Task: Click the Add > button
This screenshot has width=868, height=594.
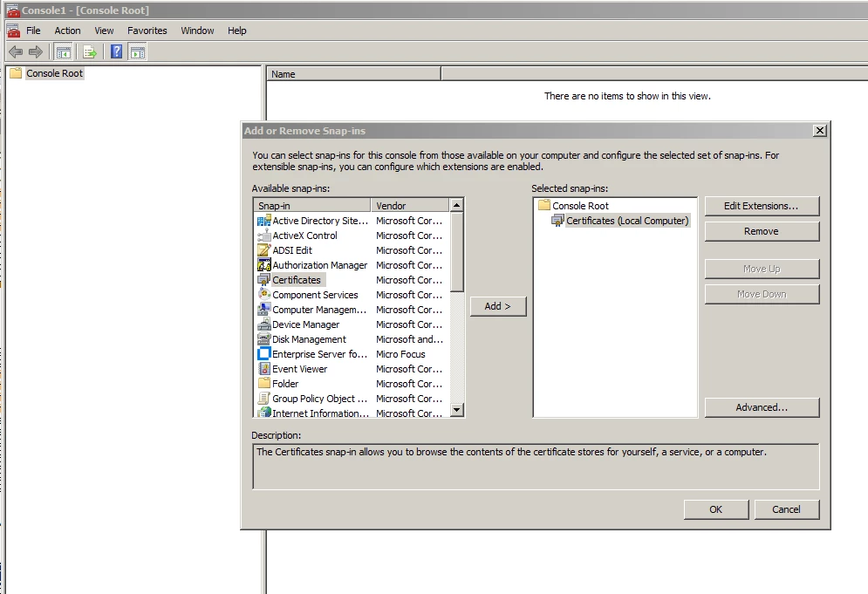Action: 497,306
